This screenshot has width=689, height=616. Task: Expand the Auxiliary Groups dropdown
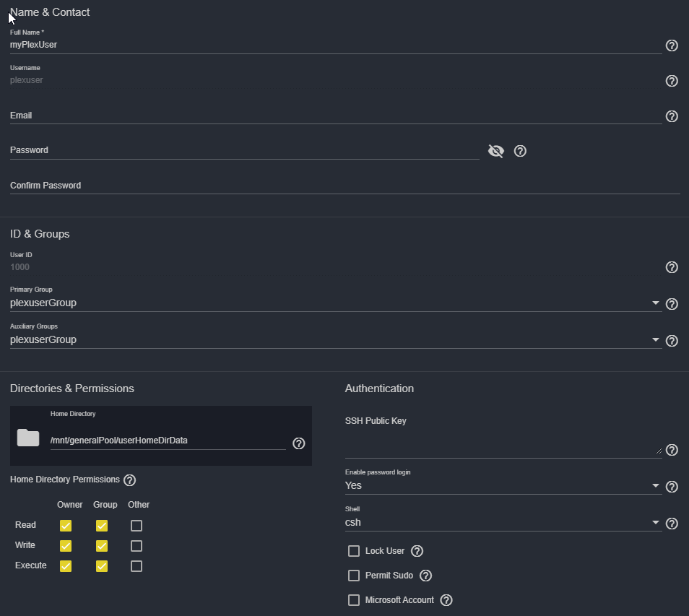(x=332, y=340)
